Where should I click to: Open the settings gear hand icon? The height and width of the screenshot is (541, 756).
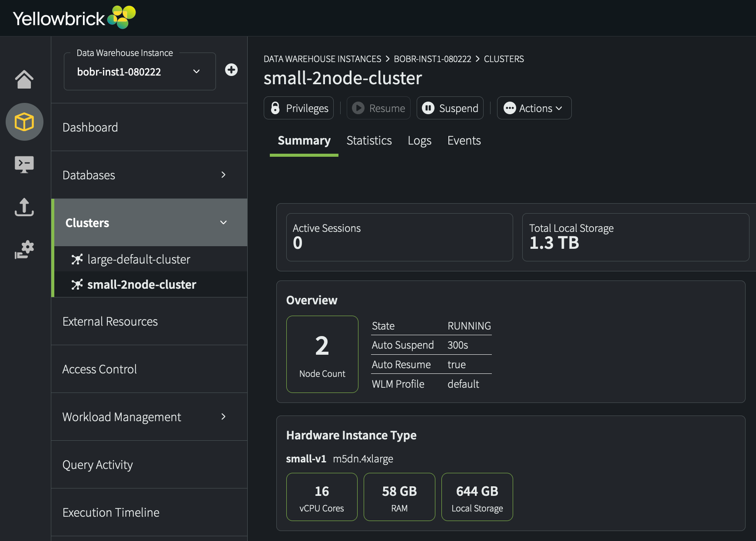tap(24, 250)
